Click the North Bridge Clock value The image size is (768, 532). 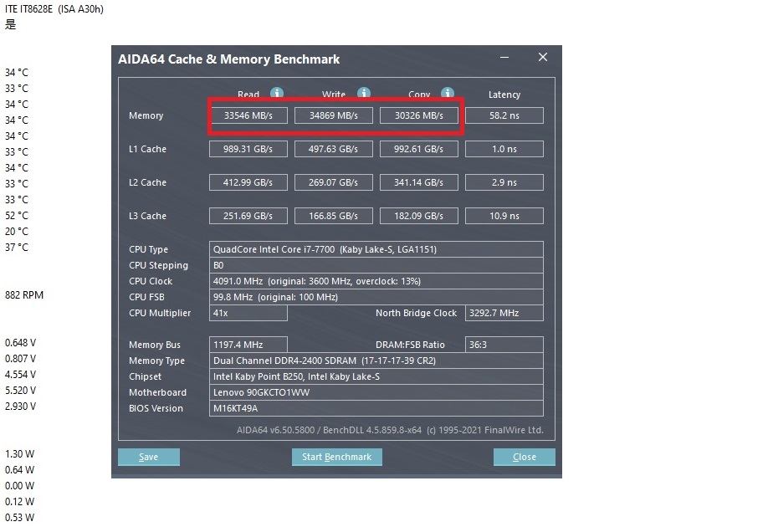coord(504,313)
